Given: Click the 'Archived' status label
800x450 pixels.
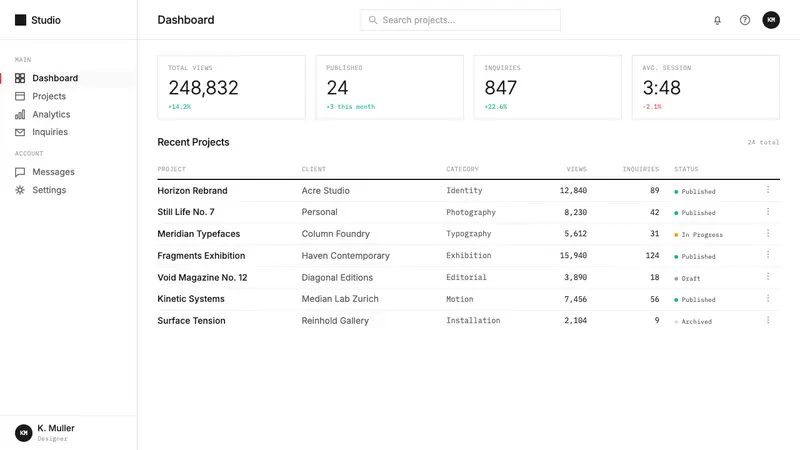Looking at the screenshot, I should point(693,321).
